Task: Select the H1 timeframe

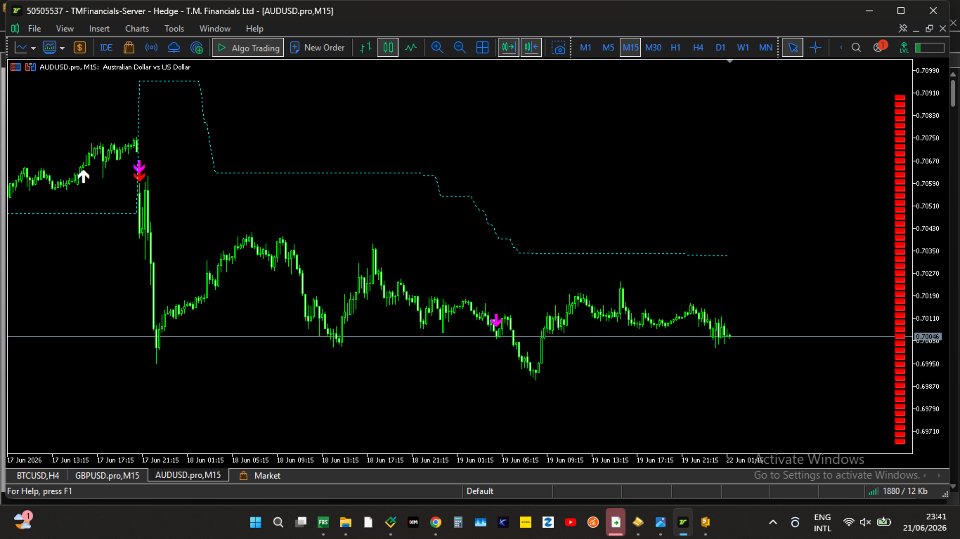Action: click(676, 48)
